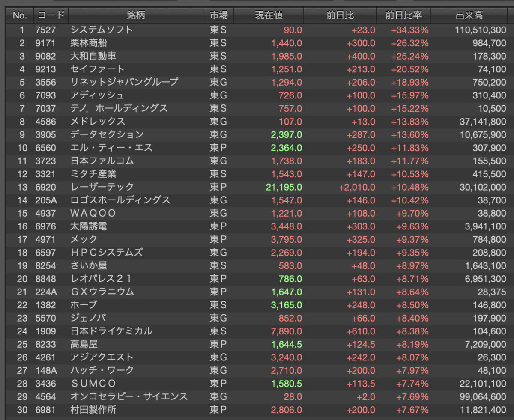The height and width of the screenshot is (420, 514).
Task: Sort by the コード column header
Action: [51, 15]
